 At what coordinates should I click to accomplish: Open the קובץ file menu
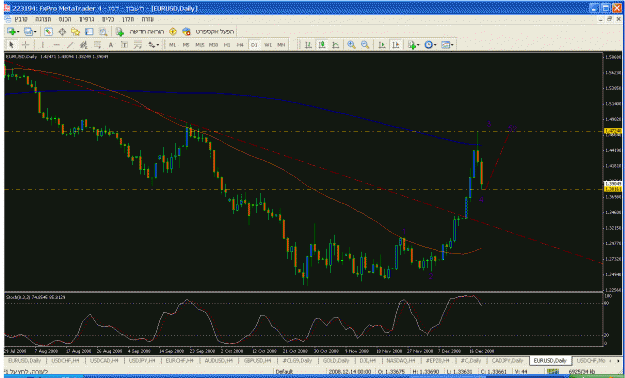pos(21,19)
